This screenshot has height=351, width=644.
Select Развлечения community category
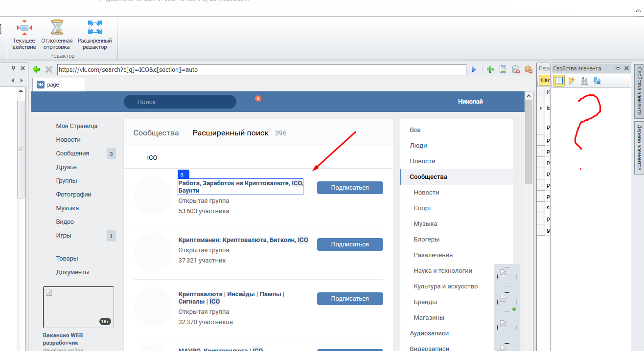[433, 255]
